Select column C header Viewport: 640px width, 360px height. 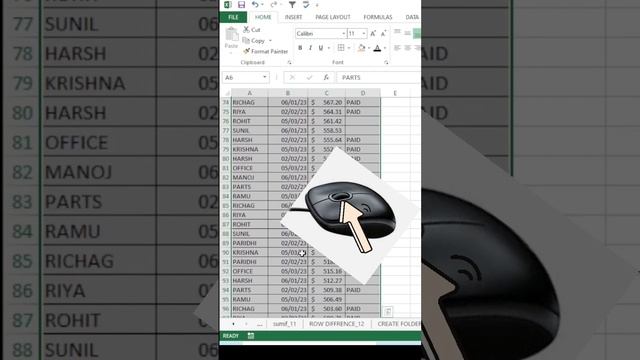327,93
